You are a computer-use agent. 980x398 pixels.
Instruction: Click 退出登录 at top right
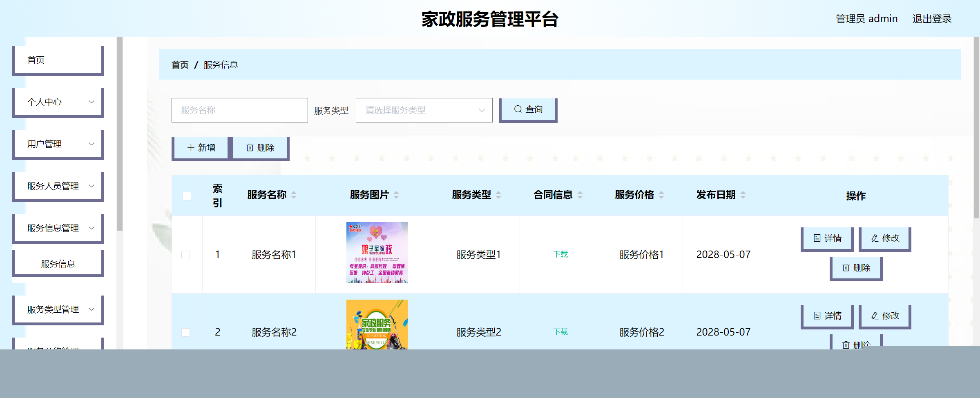point(932,18)
